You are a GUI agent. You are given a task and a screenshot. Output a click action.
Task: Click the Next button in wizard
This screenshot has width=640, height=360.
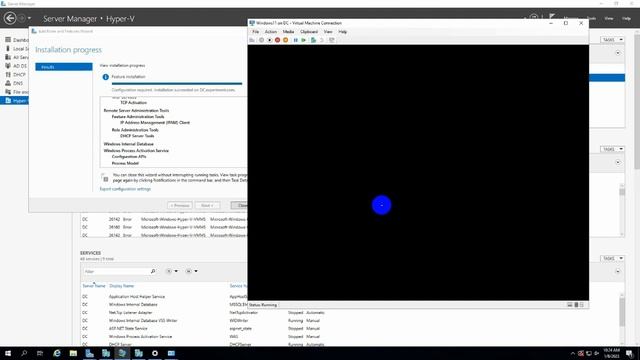coord(207,205)
